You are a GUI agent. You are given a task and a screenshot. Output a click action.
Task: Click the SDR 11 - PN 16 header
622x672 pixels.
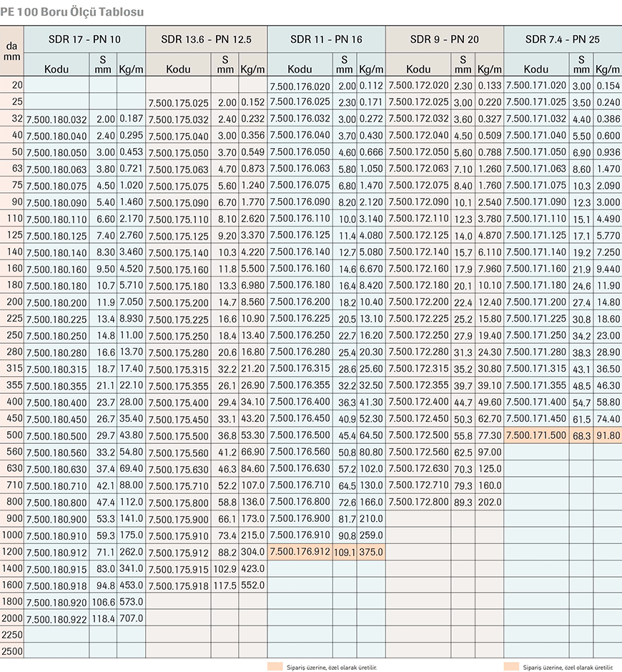[x=327, y=39]
